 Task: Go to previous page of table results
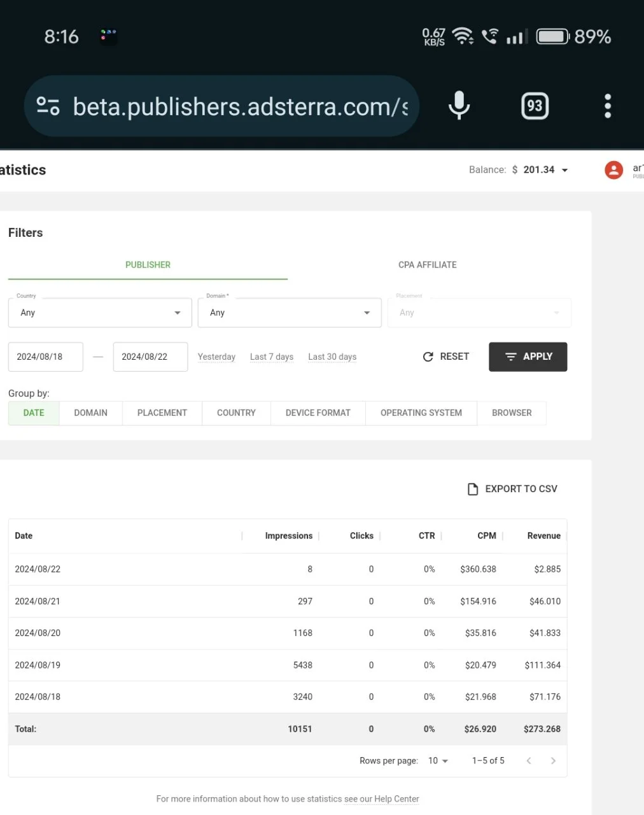point(529,761)
